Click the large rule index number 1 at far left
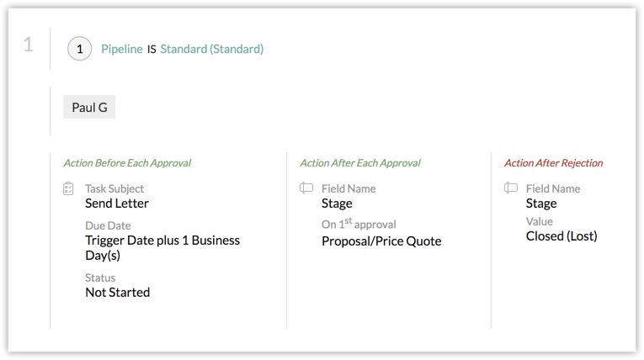 pos(28,45)
